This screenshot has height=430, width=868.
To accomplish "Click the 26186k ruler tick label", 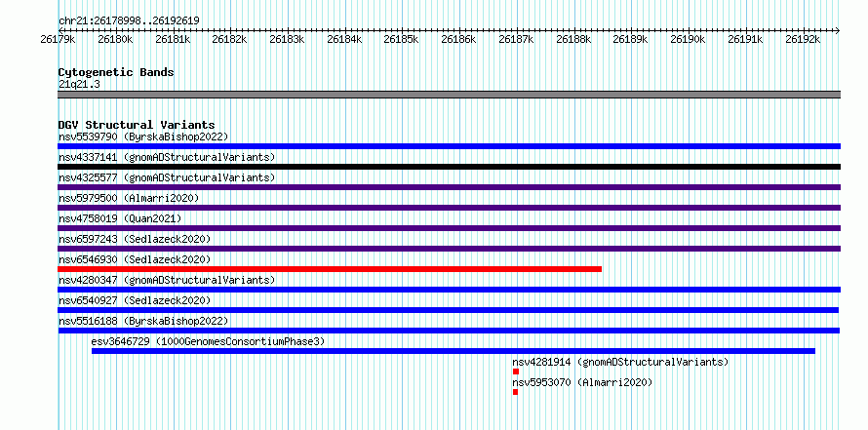I will [x=459, y=39].
